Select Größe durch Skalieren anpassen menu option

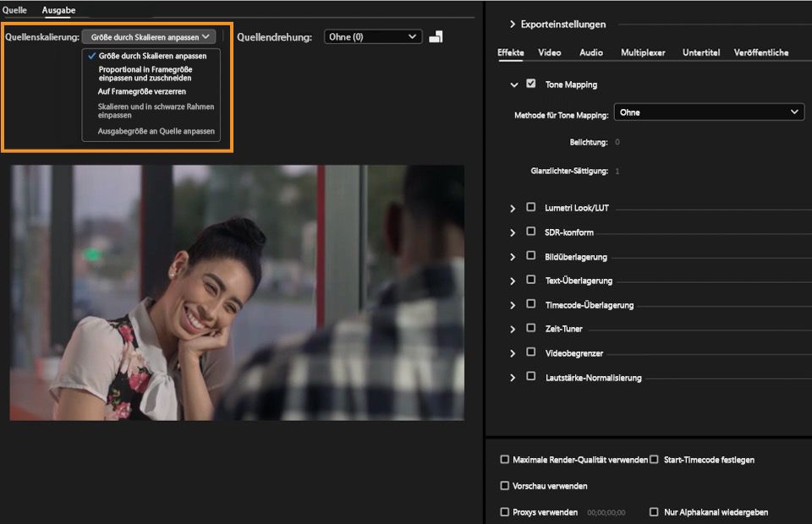click(152, 56)
